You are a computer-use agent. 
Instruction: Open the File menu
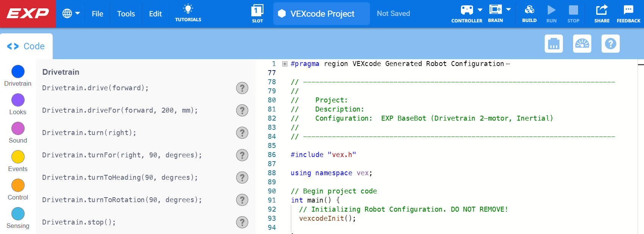[x=97, y=14]
